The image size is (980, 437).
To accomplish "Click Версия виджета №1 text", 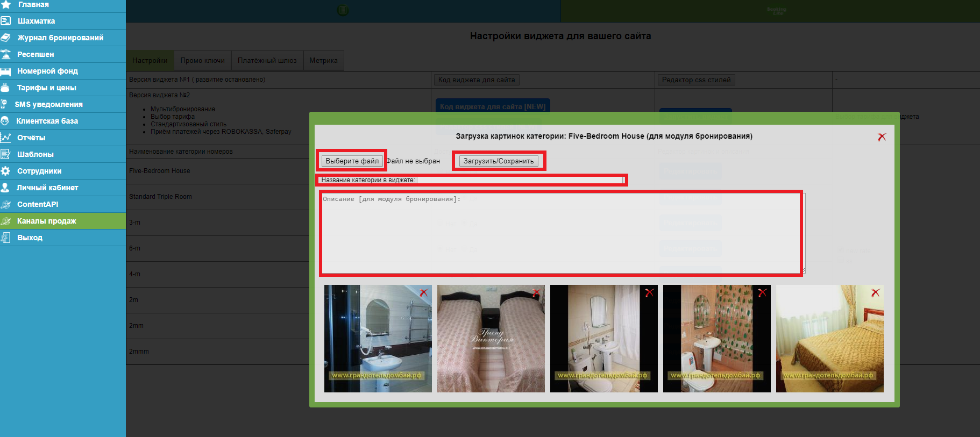I will (x=197, y=80).
